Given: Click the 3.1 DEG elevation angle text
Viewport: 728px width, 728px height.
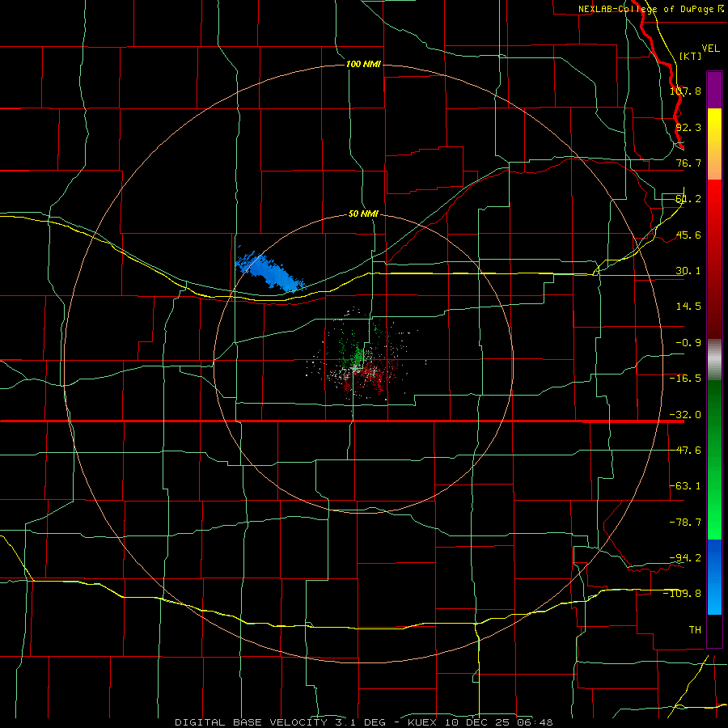Looking at the screenshot, I should click(360, 722).
